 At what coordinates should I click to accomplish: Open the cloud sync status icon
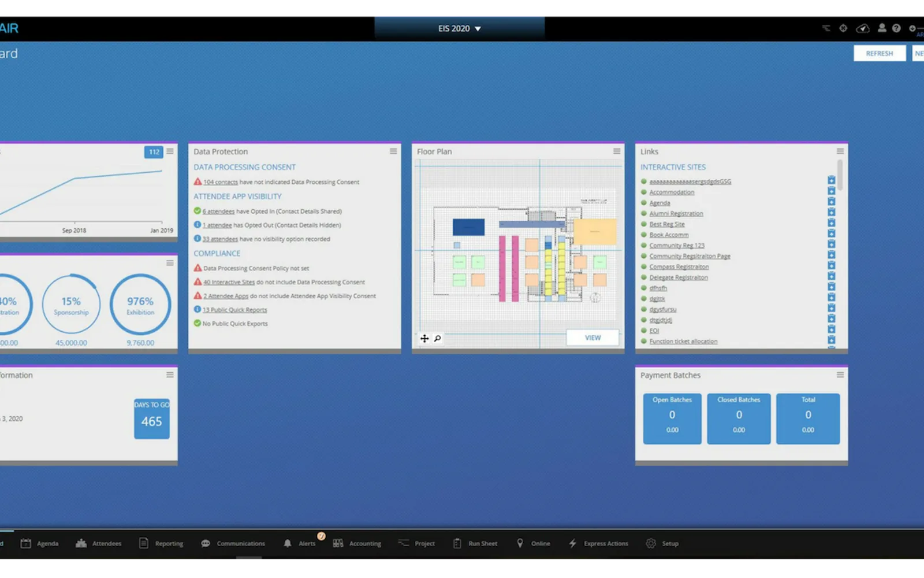coord(863,28)
